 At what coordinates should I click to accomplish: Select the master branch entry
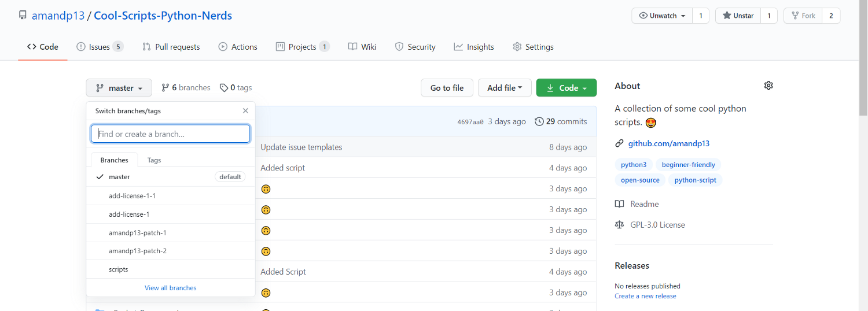pyautogui.click(x=171, y=177)
